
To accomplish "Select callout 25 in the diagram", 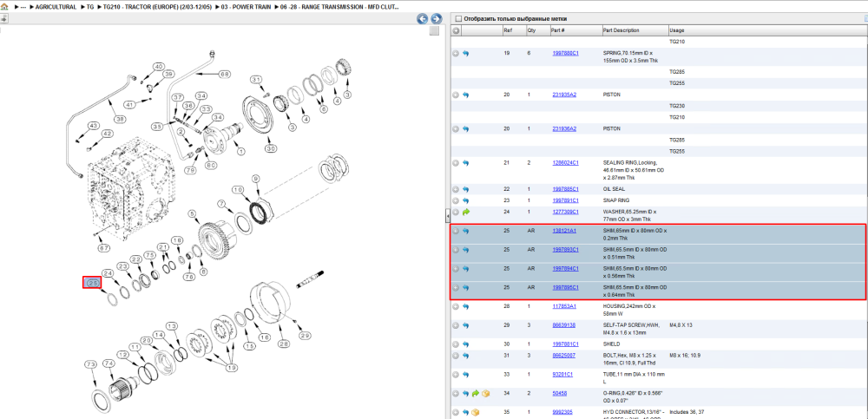I will (92, 282).
